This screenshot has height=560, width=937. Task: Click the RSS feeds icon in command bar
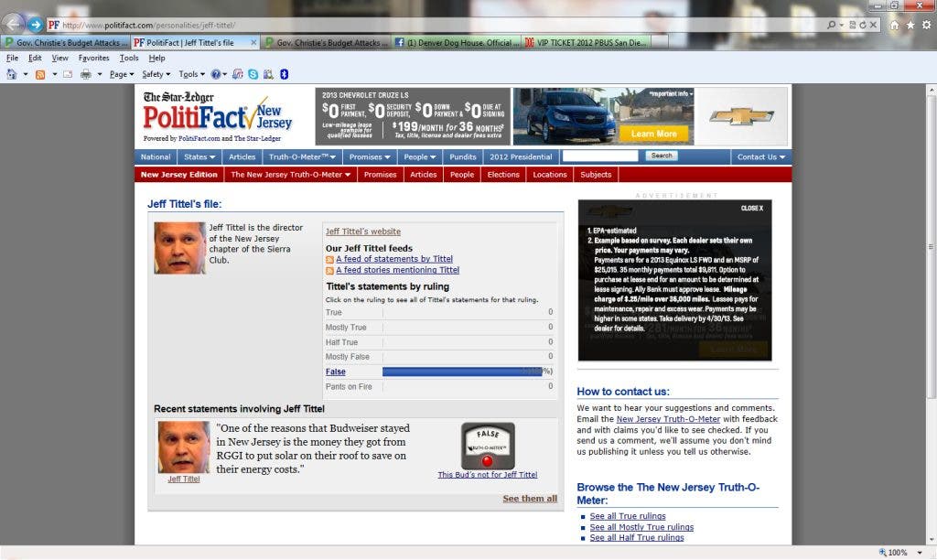[40, 74]
